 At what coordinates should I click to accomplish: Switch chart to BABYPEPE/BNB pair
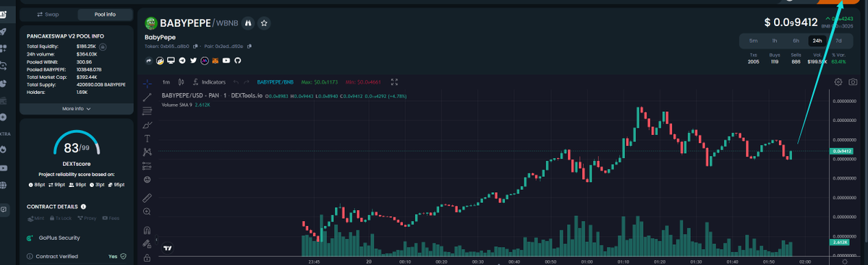pos(276,82)
